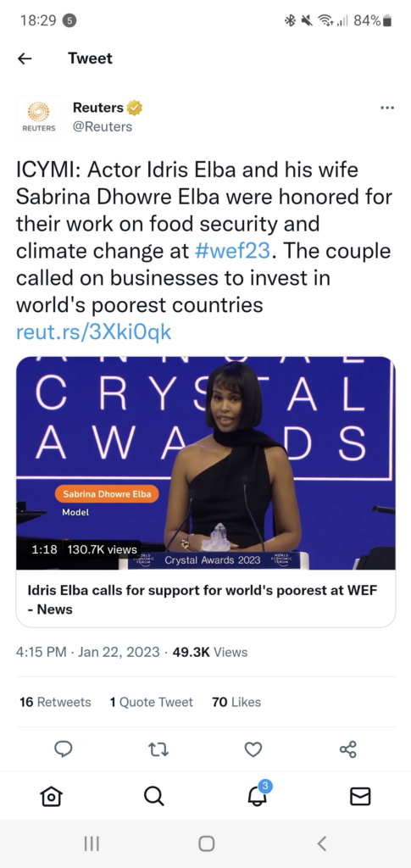
Task: View the 70 Likes list
Action: [x=236, y=702]
